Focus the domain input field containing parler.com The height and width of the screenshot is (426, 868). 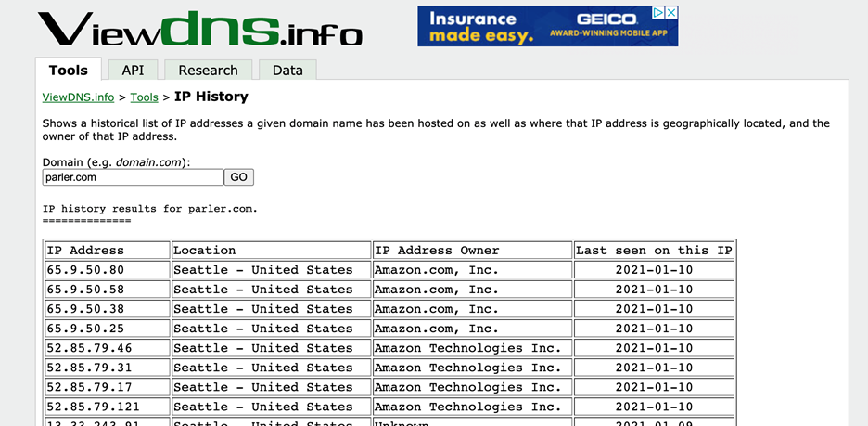(133, 177)
